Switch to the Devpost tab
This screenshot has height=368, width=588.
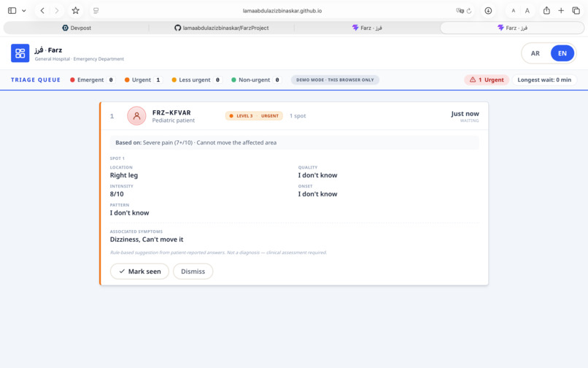click(76, 28)
